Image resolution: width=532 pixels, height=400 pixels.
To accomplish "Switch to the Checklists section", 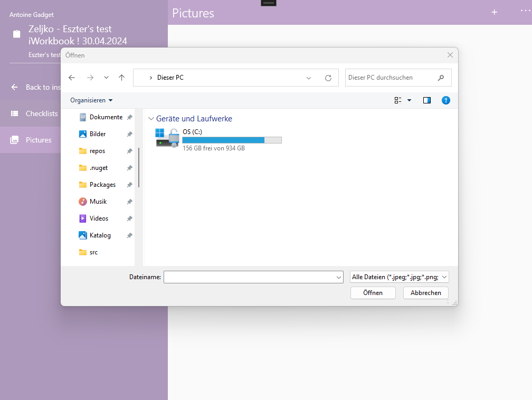I will (x=41, y=113).
